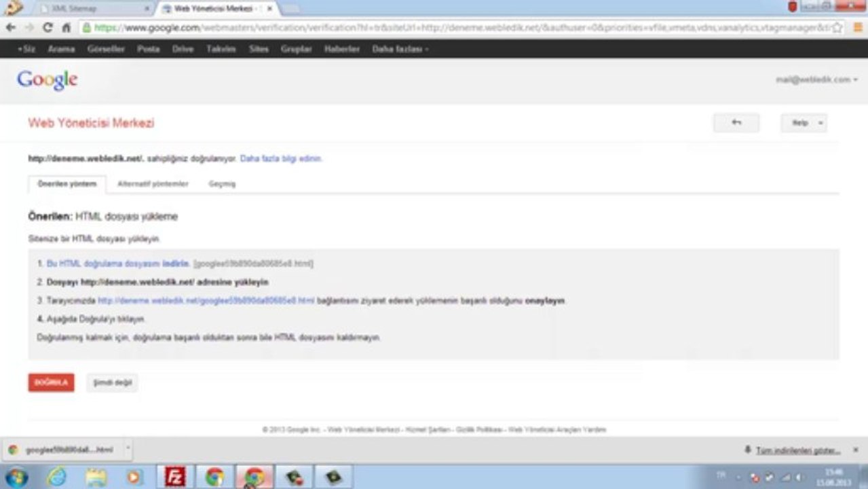
Task: Open Posta in the Google bar
Action: (x=148, y=49)
